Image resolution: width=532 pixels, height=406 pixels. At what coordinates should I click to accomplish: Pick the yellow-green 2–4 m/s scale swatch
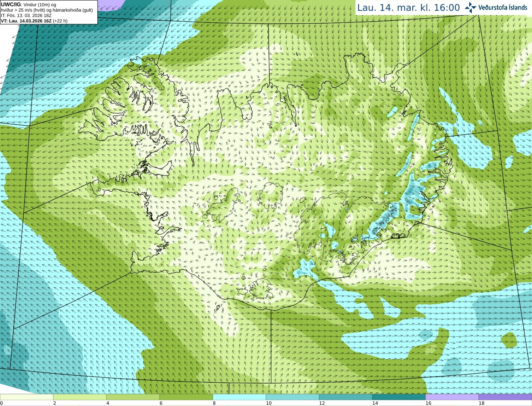[80, 397]
